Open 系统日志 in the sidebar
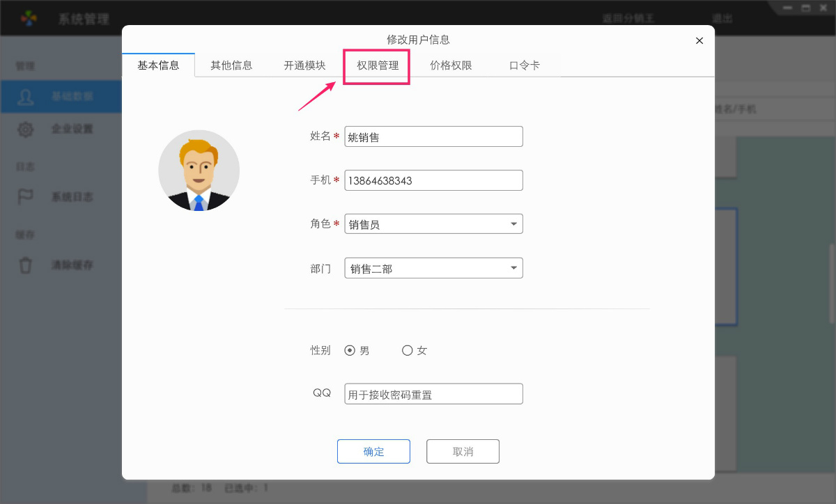The width and height of the screenshot is (836, 504). tap(72, 197)
